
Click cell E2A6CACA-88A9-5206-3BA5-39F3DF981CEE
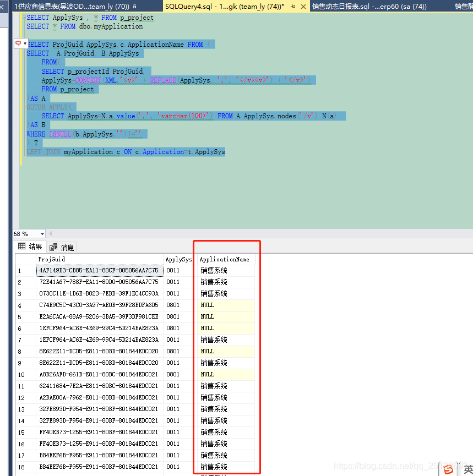(99, 316)
